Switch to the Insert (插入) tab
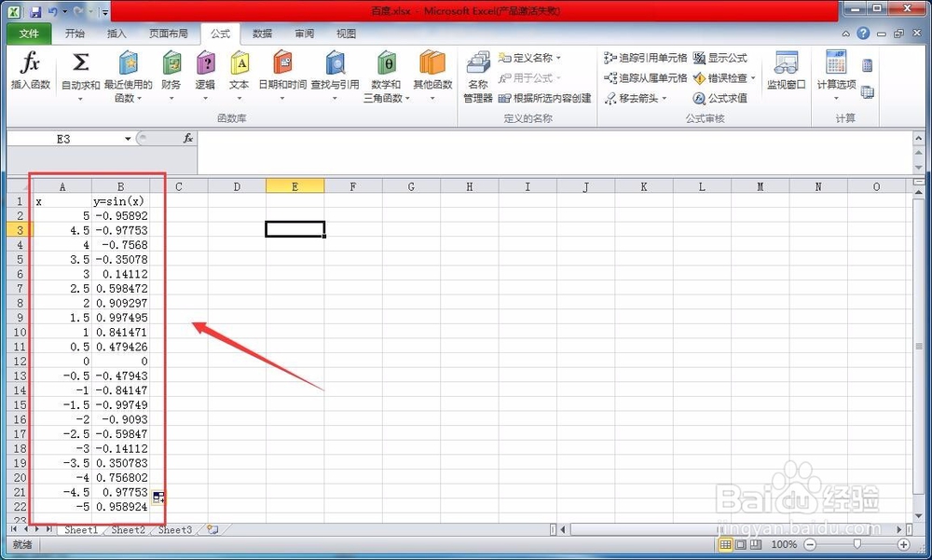Image resolution: width=932 pixels, height=560 pixels. [116, 34]
